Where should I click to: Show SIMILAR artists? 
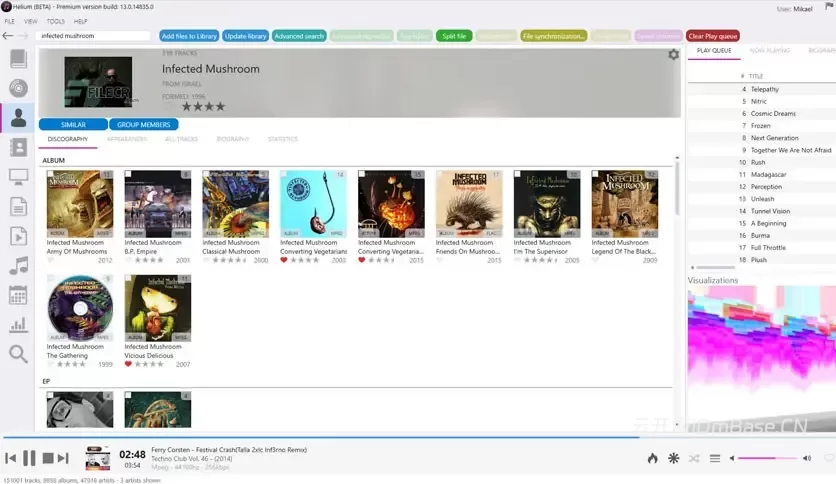(x=73, y=124)
